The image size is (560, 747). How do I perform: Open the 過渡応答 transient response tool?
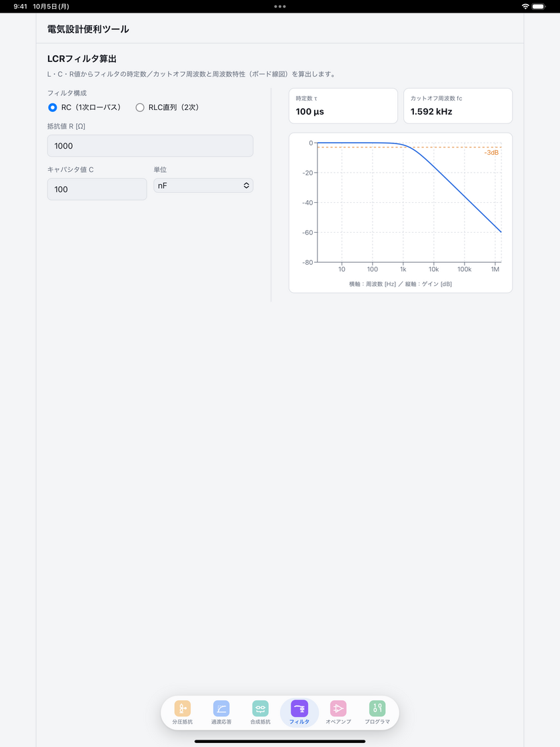(221, 713)
